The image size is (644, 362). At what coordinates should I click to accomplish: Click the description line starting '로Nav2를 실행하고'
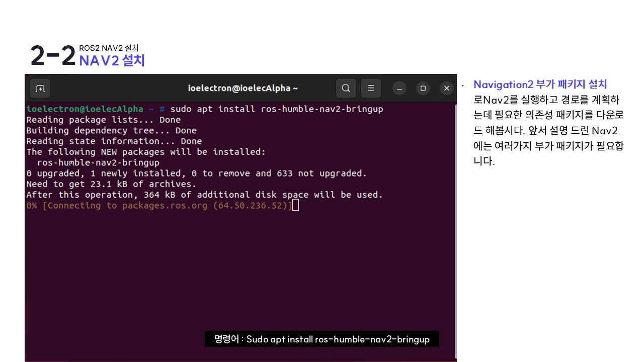546,100
